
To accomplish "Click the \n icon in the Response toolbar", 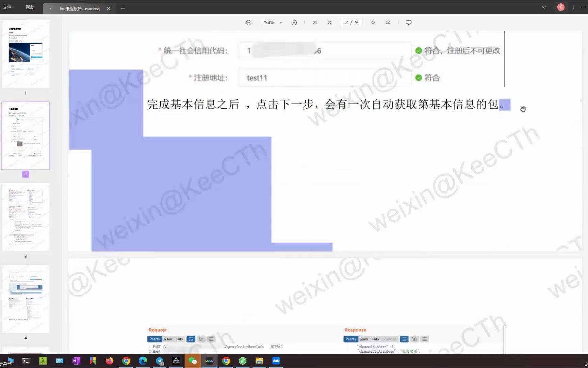I will (414, 339).
